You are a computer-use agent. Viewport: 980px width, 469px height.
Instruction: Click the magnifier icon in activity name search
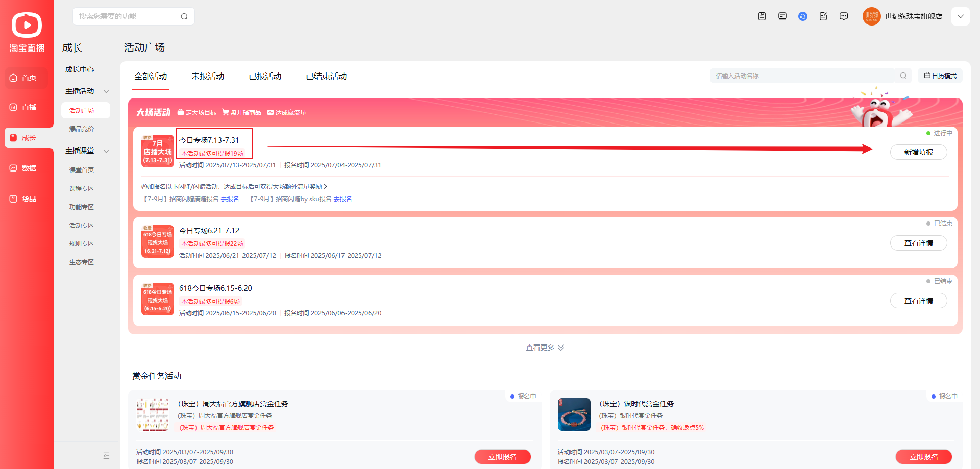(x=903, y=76)
